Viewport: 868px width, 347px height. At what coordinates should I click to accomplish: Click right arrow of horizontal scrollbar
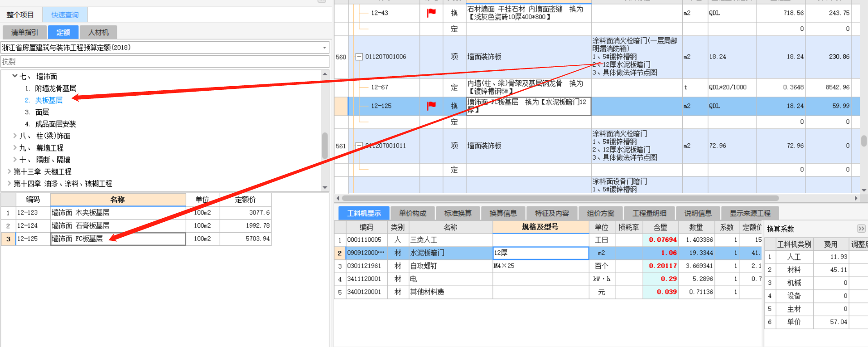pyautogui.click(x=856, y=198)
